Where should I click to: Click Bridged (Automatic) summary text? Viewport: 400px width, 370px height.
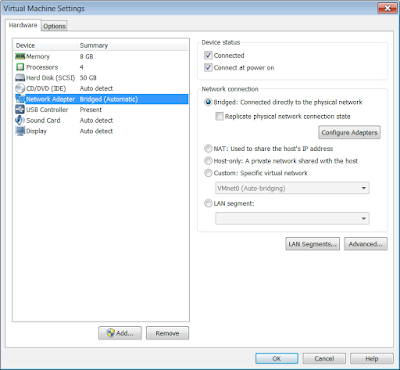[109, 99]
